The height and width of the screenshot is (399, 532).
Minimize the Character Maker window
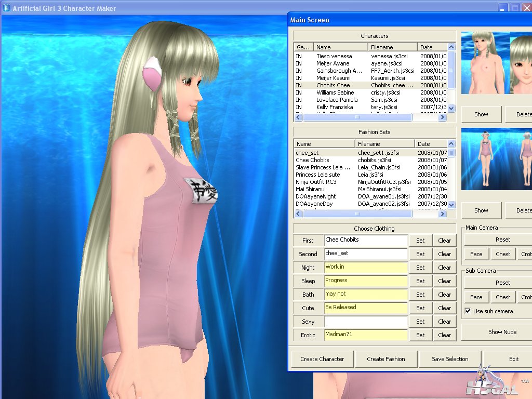coord(502,8)
